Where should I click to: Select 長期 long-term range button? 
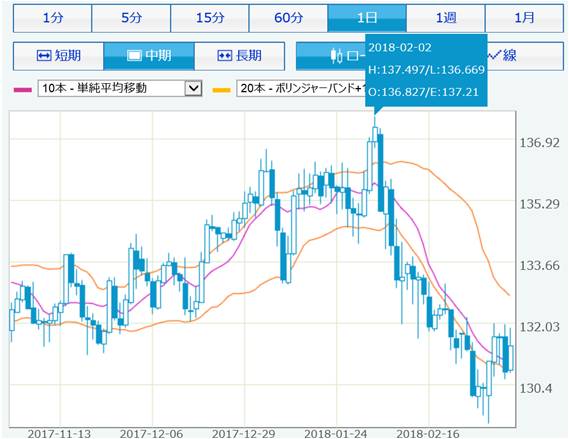[240, 56]
